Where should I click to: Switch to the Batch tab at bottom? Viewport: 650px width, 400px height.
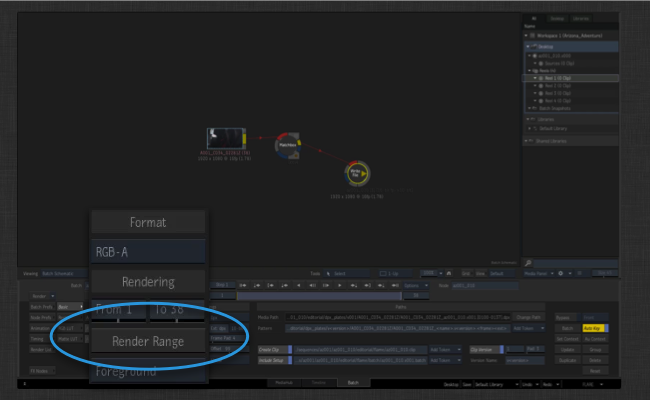tap(353, 383)
